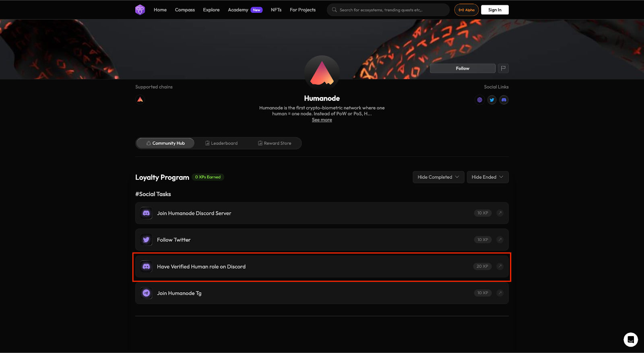Click the Loyalty Program heading
Viewport: 644px width, 353px height.
(x=162, y=177)
